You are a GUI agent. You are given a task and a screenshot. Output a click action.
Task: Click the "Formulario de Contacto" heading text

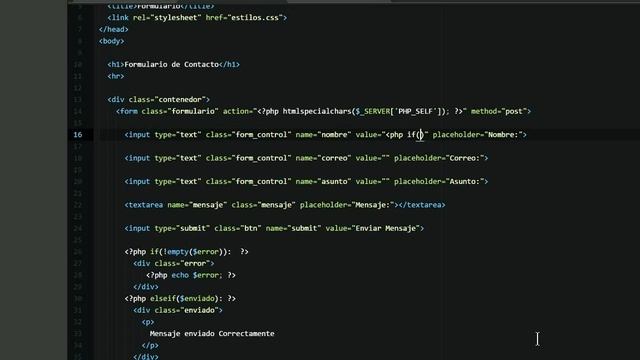[x=171, y=64]
